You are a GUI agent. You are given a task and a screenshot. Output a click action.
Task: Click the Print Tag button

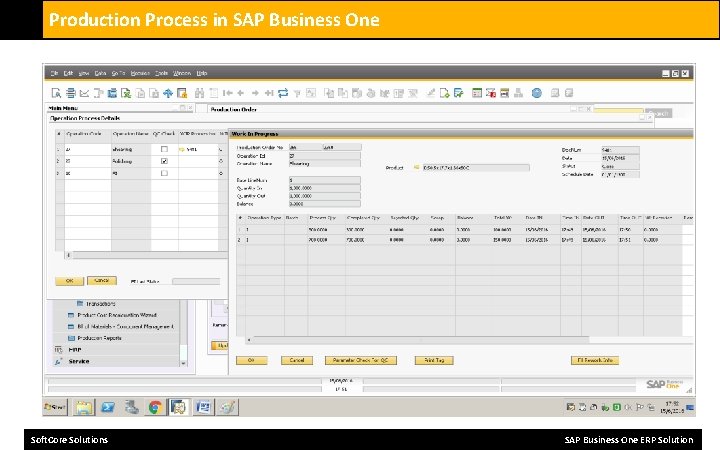[x=434, y=360]
